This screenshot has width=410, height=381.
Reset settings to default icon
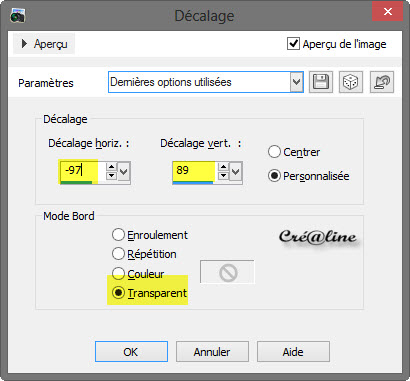(382, 82)
